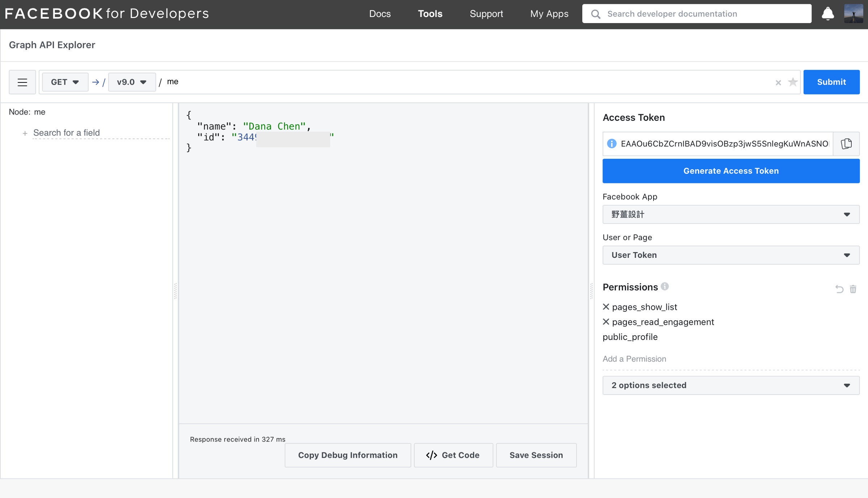
Task: Click the "Node: me" label
Action: 27,112
